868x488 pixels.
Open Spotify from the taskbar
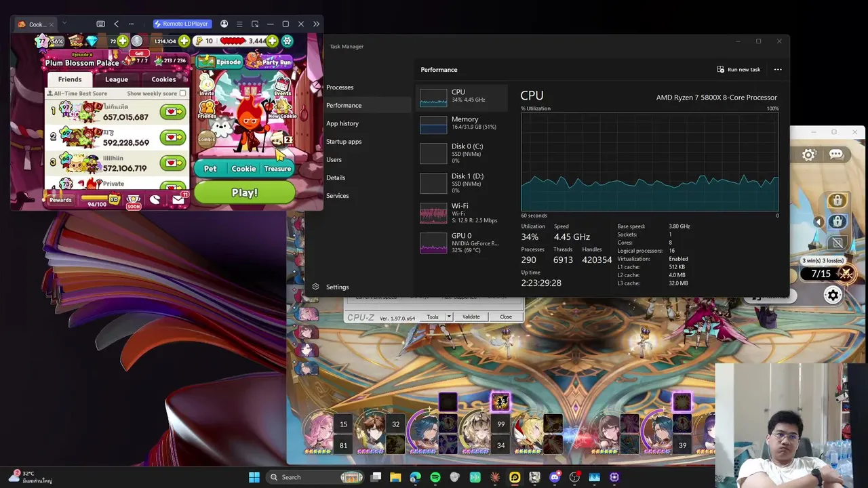[x=435, y=477]
